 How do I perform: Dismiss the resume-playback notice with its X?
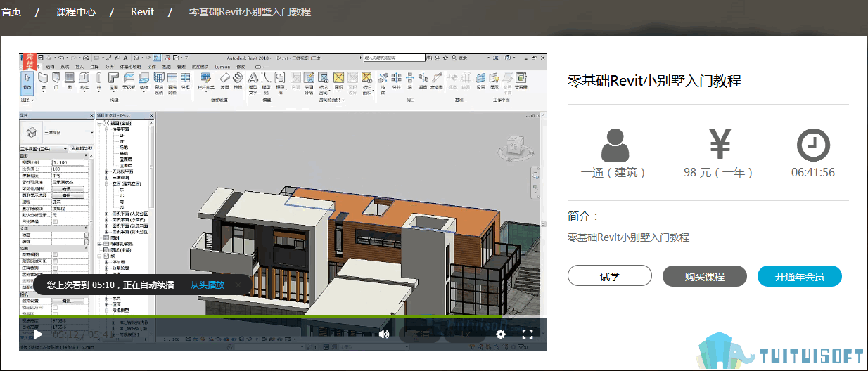coord(238,285)
